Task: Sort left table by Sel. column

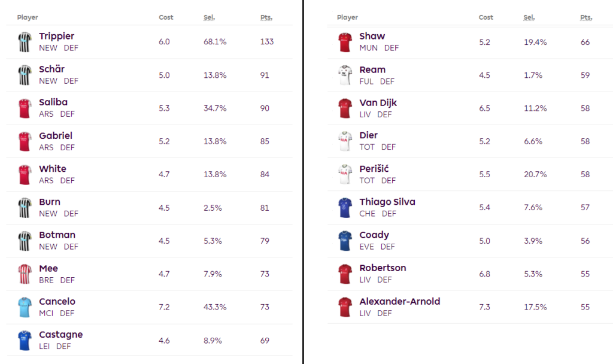Action: (209, 17)
